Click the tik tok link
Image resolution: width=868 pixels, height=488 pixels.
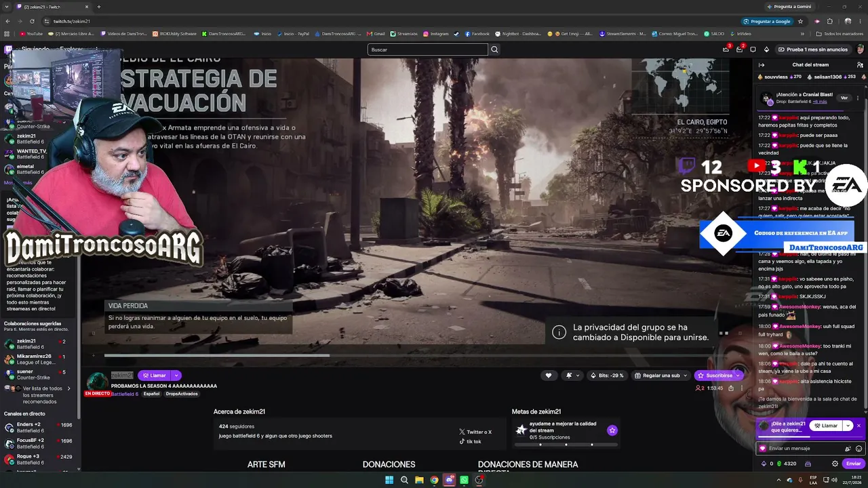(x=470, y=441)
